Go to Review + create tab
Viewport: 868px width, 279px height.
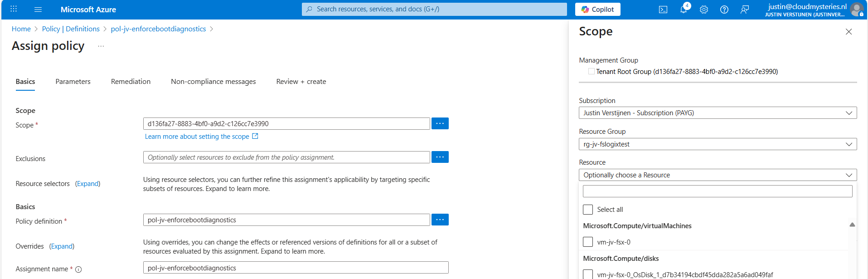click(301, 82)
